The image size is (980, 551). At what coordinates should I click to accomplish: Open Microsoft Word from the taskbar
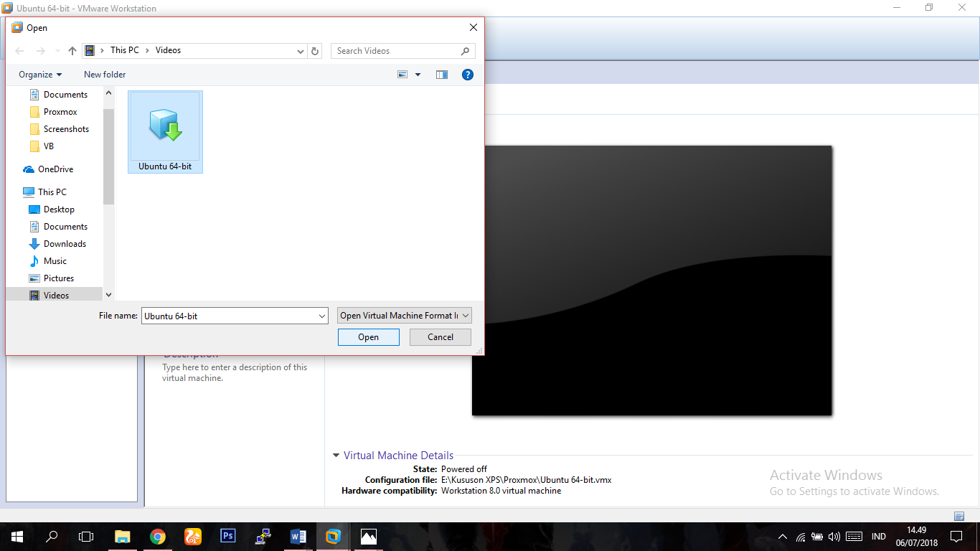(x=297, y=536)
